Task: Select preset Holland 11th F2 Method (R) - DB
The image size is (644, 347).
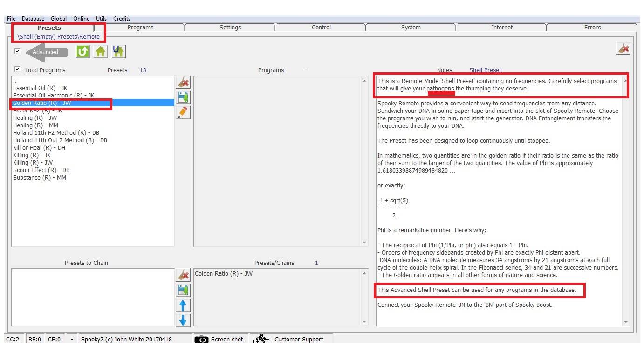Action: [93, 132]
